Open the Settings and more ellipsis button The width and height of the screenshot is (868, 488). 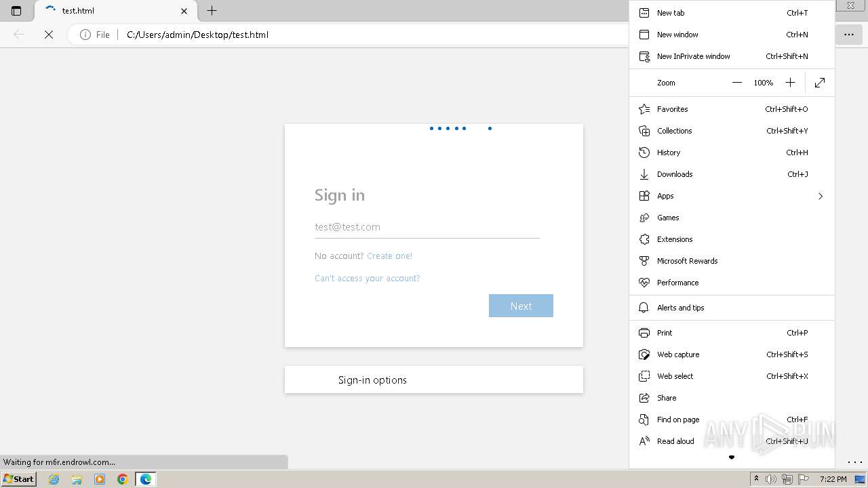pos(849,35)
